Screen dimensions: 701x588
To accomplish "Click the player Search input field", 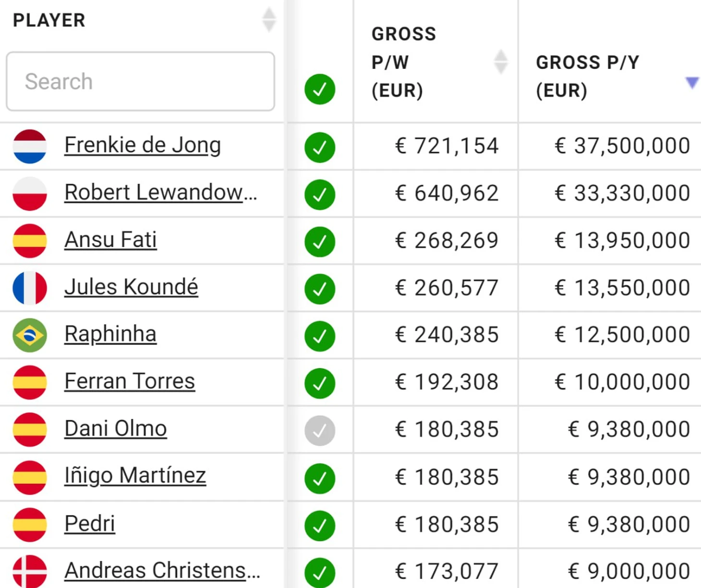I will (x=140, y=82).
